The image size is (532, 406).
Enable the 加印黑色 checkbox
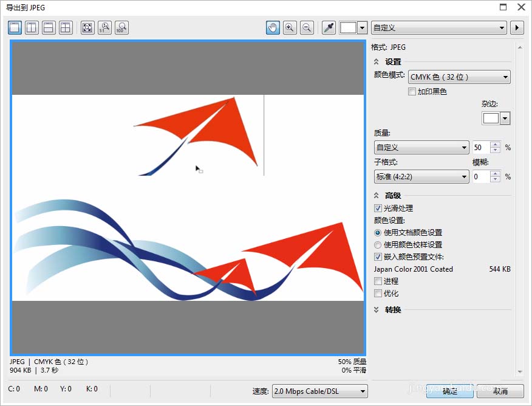(x=412, y=92)
